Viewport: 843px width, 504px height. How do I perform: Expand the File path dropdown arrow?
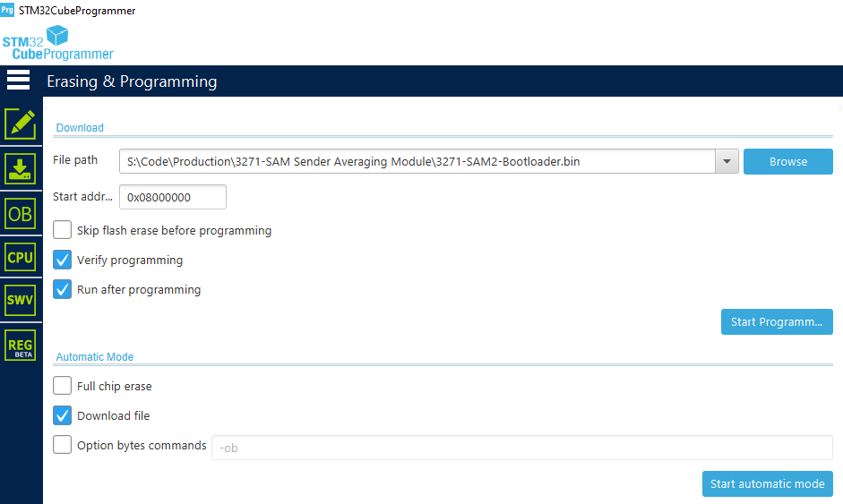coord(727,161)
